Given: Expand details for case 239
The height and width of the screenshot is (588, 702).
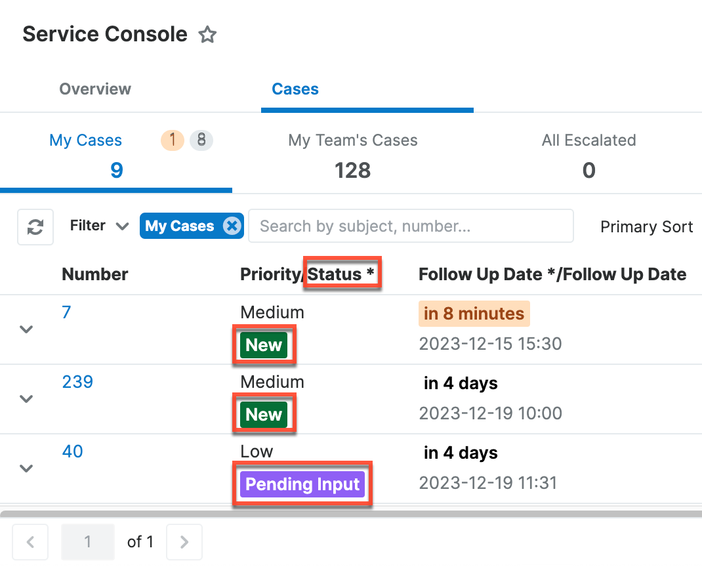Looking at the screenshot, I should (26, 399).
